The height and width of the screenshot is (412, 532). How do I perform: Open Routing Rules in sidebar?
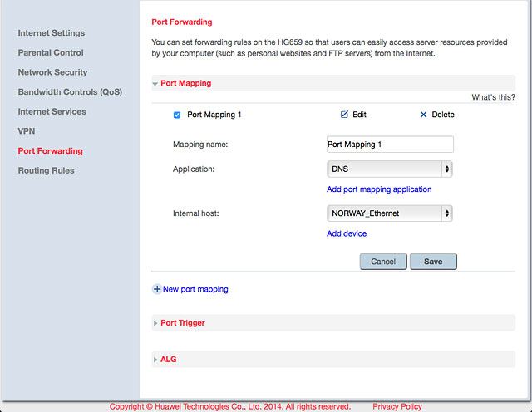(x=47, y=170)
